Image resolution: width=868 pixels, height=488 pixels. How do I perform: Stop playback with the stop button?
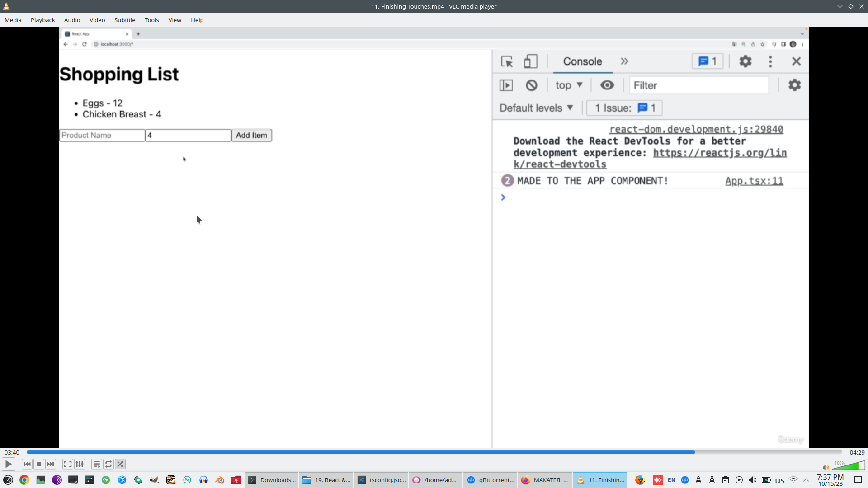pyautogui.click(x=39, y=464)
